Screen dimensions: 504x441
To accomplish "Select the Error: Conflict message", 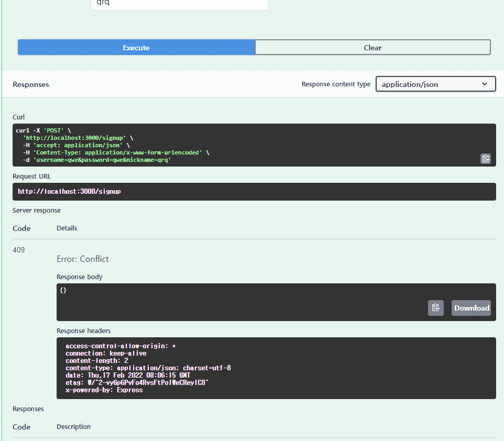I will click(x=83, y=259).
